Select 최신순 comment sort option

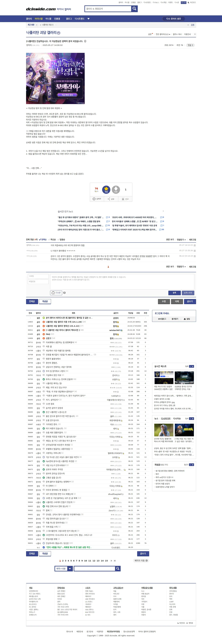point(52,239)
